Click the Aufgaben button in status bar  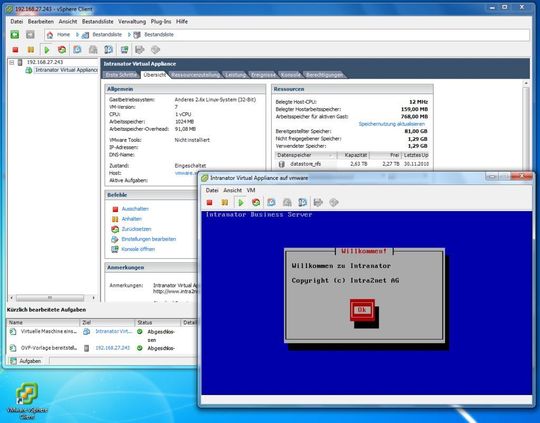tap(26, 361)
